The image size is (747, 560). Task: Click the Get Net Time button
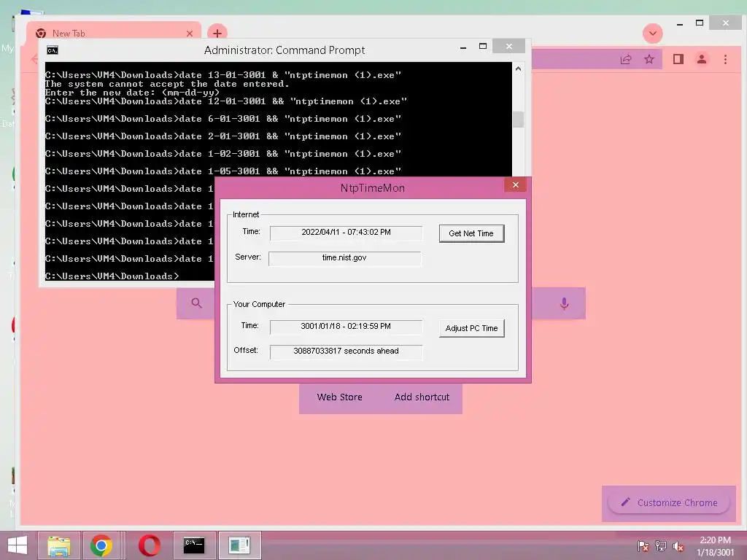coord(471,233)
